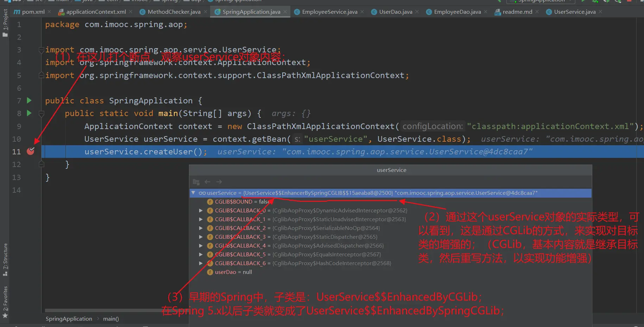
Task: Close the EmployeeService.java tab
Action: coord(362,12)
